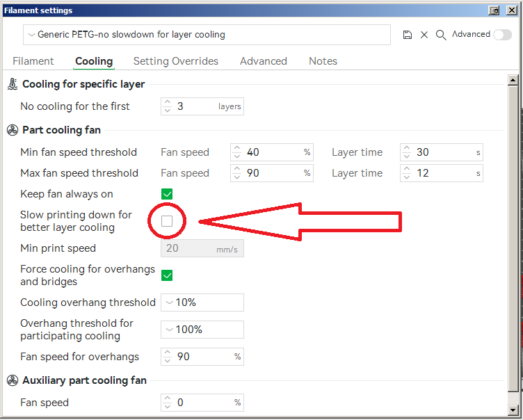Decrease auxiliary fan speed value

click(x=168, y=407)
